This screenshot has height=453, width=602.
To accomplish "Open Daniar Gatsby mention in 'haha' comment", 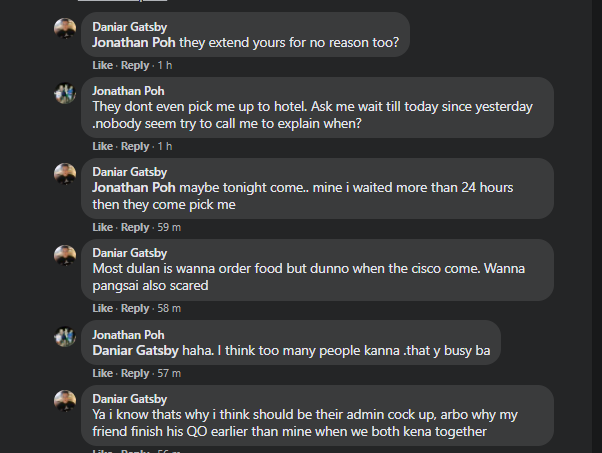I will coord(135,350).
